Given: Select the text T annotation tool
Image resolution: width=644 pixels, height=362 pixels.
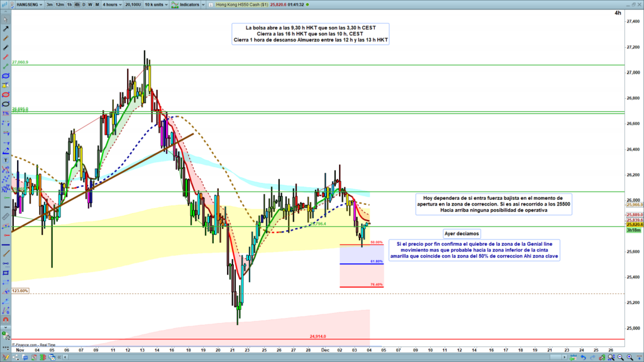Looking at the screenshot, I should point(6,160).
